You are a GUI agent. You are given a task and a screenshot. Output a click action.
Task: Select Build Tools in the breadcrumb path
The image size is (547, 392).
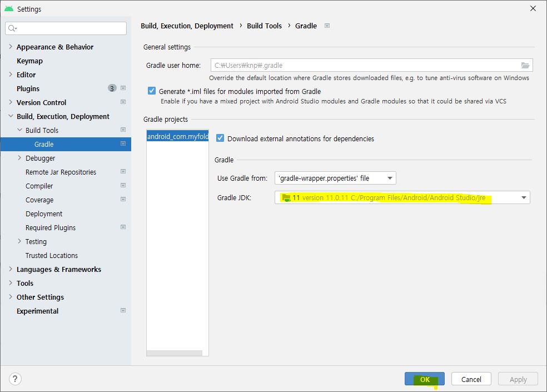coord(264,26)
